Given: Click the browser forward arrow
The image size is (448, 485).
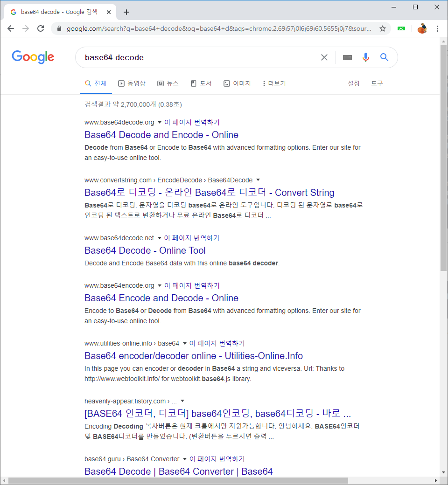Looking at the screenshot, I should tap(26, 29).
